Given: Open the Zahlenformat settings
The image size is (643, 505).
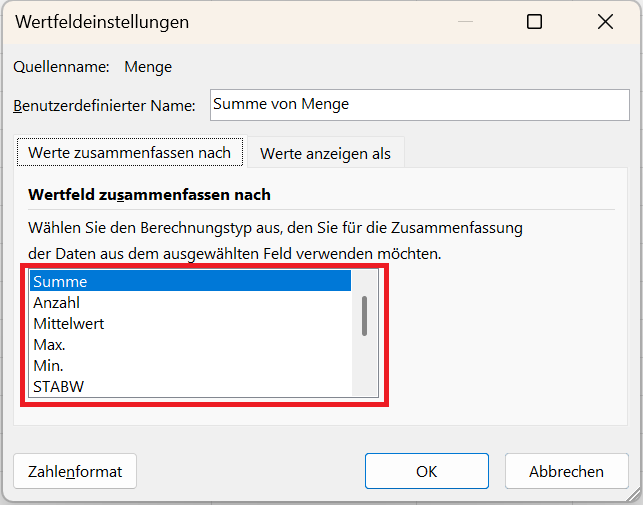Looking at the screenshot, I should [x=75, y=471].
